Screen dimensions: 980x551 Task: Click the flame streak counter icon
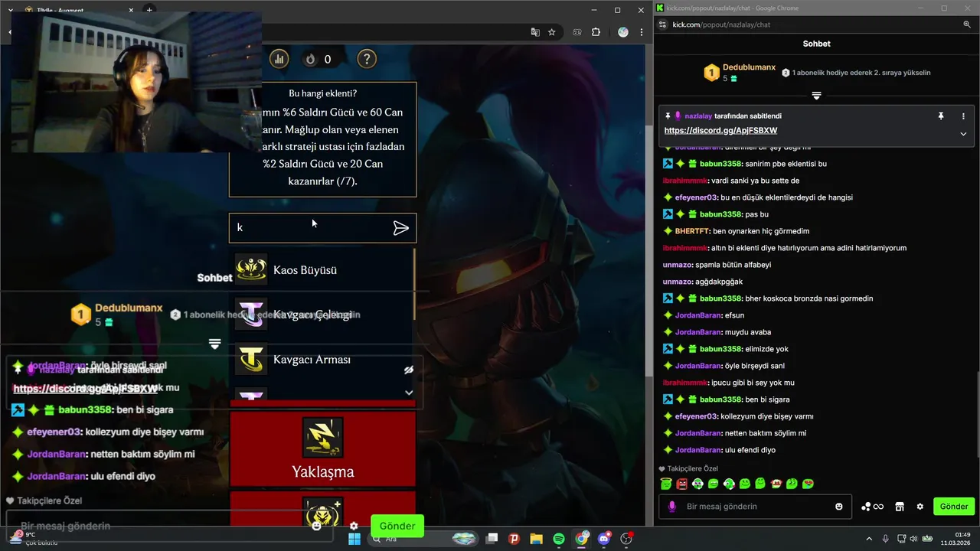click(310, 59)
